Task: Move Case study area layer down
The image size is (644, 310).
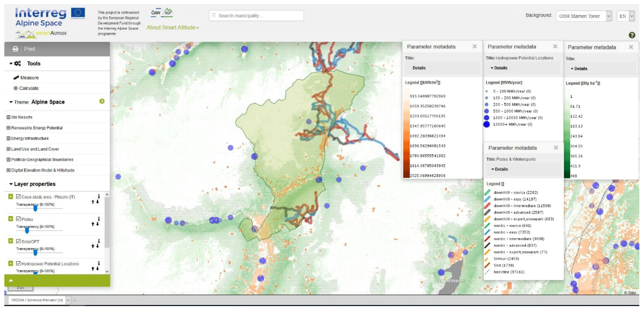Action: tap(98, 202)
